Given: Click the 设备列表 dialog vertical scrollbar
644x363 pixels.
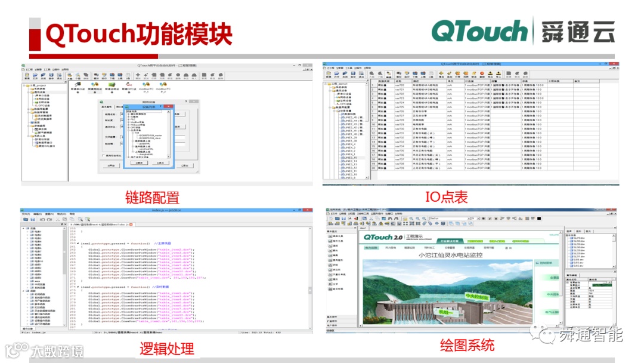Looking at the screenshot, I should coord(168,134).
